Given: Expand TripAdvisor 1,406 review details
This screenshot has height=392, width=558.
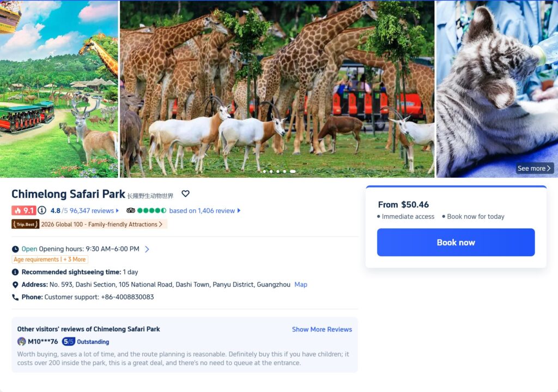Looking at the screenshot, I should [x=239, y=211].
